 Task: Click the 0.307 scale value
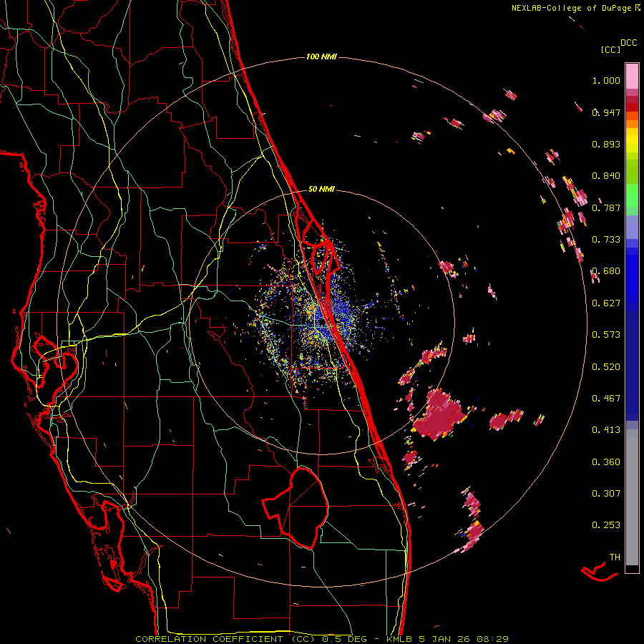point(606,494)
